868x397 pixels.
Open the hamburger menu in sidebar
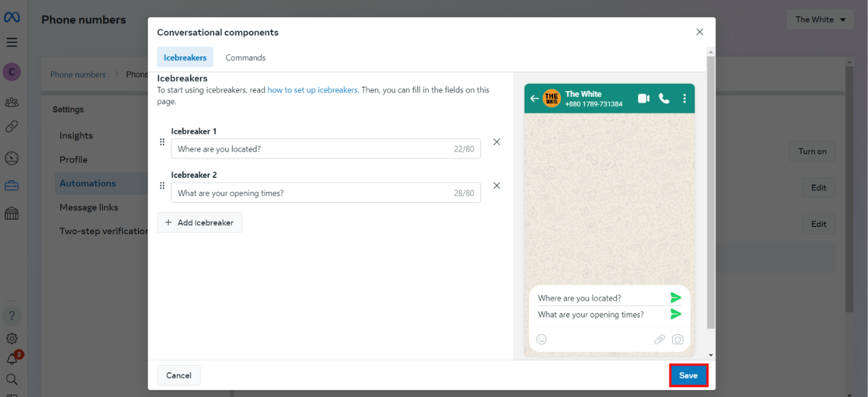click(x=12, y=42)
